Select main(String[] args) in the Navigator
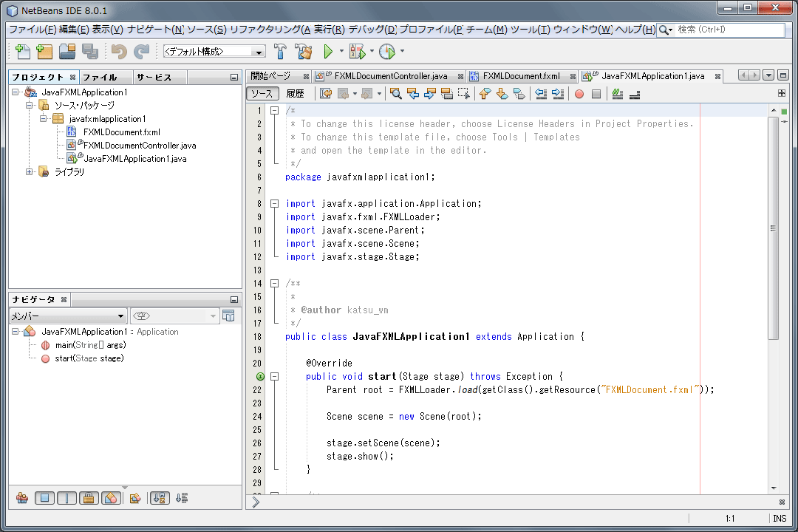The width and height of the screenshot is (798, 532). coord(91,345)
